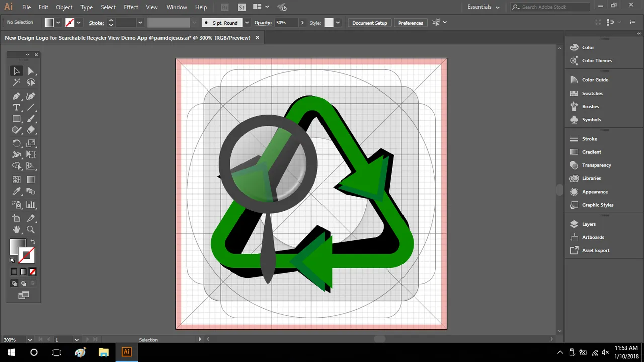Pick the Mesh tool
Image resolution: width=644 pixels, height=362 pixels.
click(x=17, y=179)
